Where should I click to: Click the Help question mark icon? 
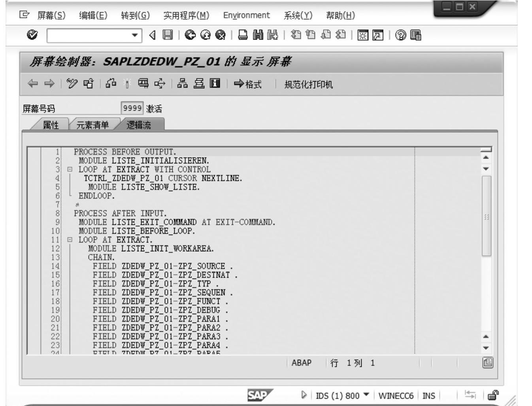point(400,35)
